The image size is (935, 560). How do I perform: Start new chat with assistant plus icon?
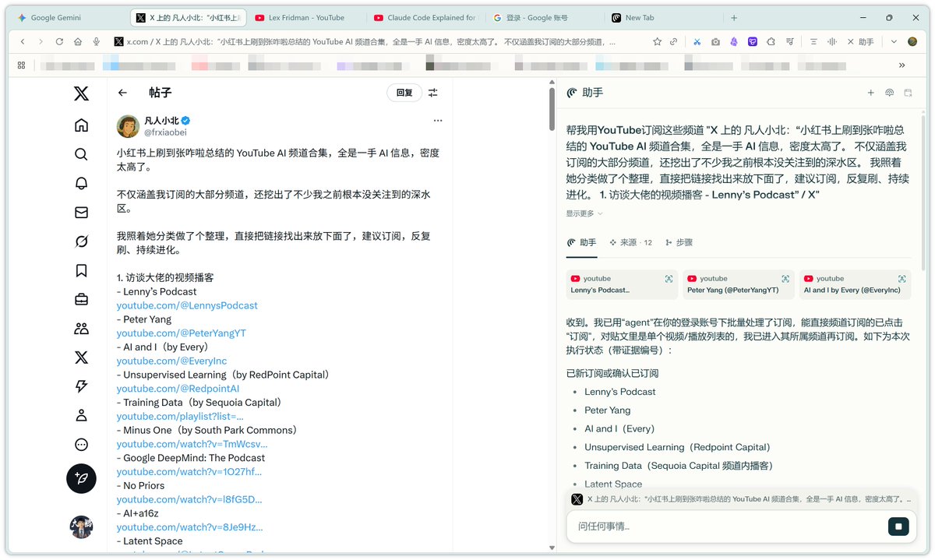point(871,93)
